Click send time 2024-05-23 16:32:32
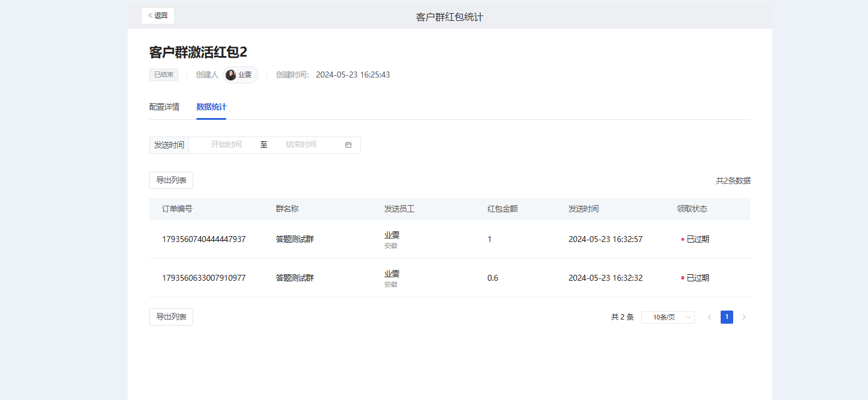This screenshot has width=868, height=400. pos(606,278)
